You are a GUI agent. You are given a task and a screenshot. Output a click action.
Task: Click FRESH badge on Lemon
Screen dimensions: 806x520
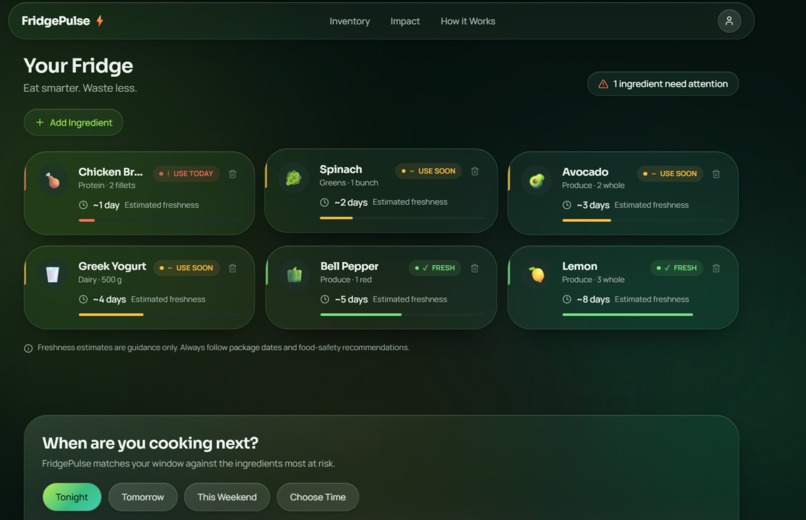[x=676, y=268]
